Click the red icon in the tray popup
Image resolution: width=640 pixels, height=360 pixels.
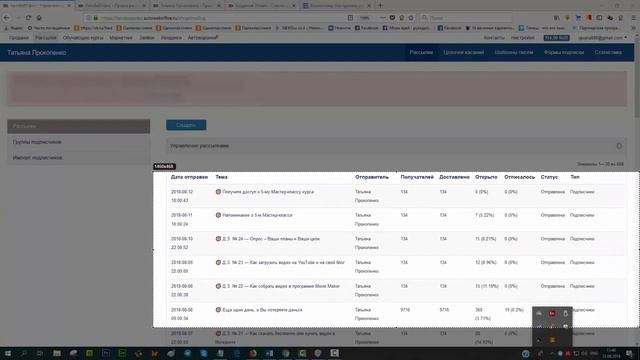[552, 313]
